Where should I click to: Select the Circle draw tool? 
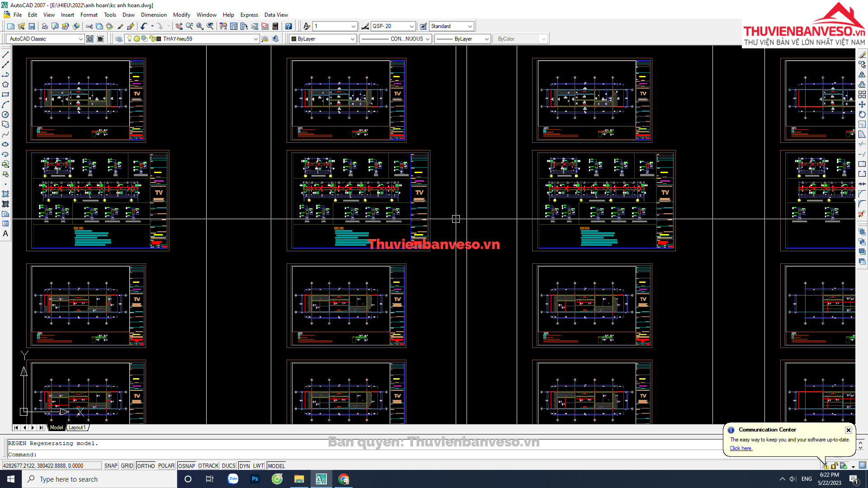(x=5, y=114)
